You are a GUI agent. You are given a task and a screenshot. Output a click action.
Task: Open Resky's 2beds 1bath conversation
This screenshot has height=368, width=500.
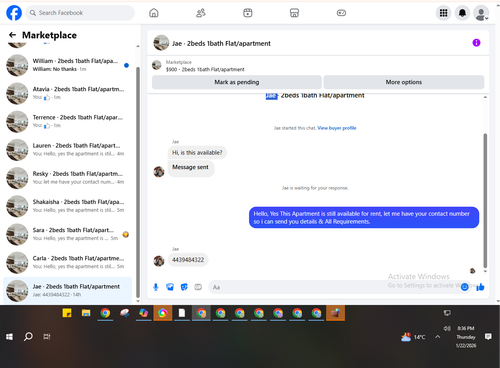pyautogui.click(x=67, y=178)
